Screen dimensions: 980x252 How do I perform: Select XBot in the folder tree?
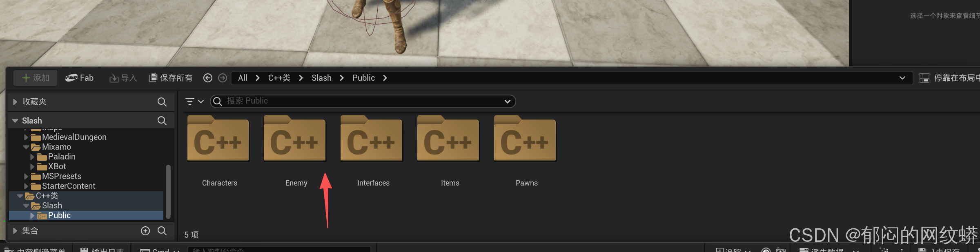[x=57, y=166]
